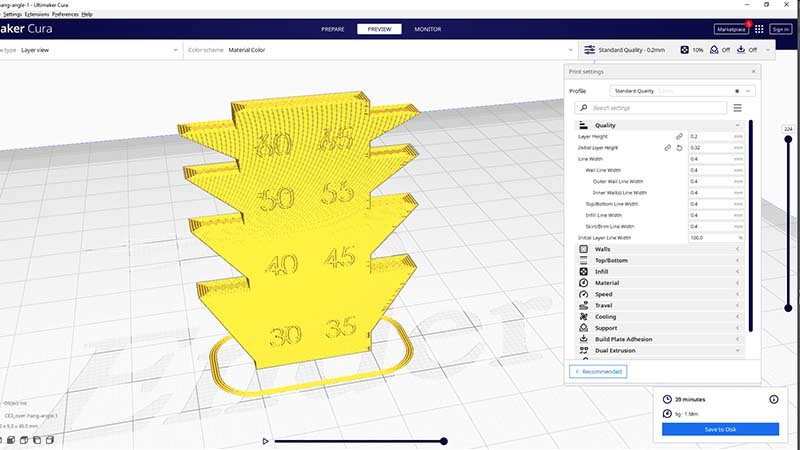This screenshot has height=450, width=800.
Task: Switch to the PREPARE stage tab
Action: (x=333, y=29)
